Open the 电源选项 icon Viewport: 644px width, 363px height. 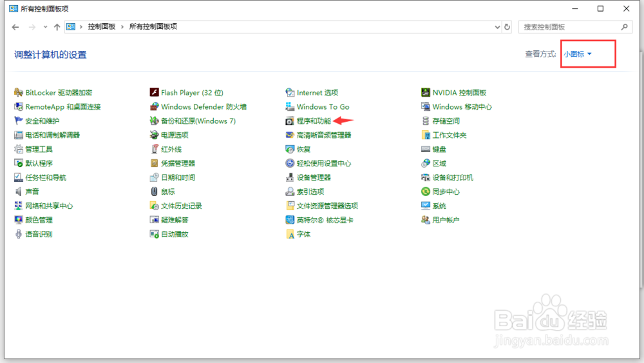[x=154, y=135]
